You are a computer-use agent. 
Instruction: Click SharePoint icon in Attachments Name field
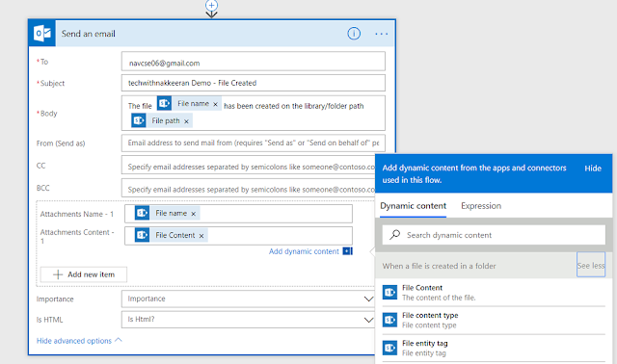point(142,213)
